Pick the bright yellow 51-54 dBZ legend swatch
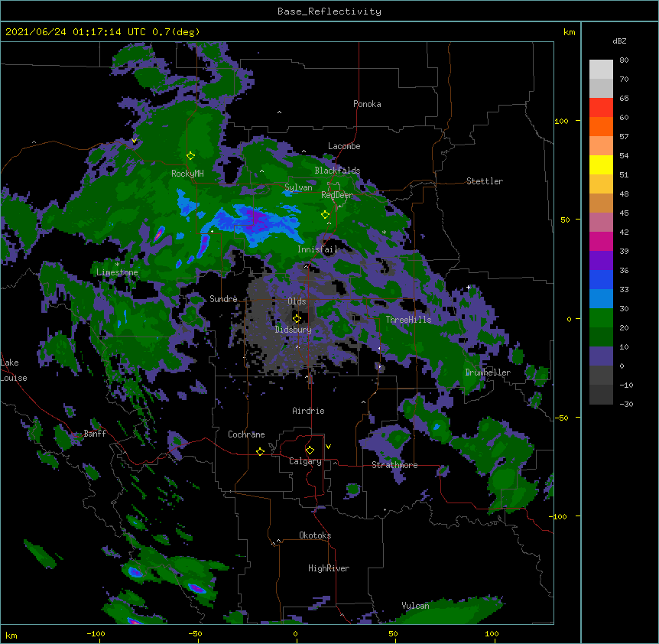The height and width of the screenshot is (644, 659). pyautogui.click(x=601, y=164)
